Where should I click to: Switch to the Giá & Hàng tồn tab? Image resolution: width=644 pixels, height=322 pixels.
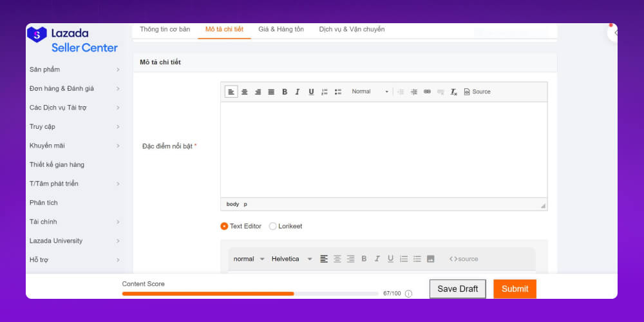click(x=281, y=30)
